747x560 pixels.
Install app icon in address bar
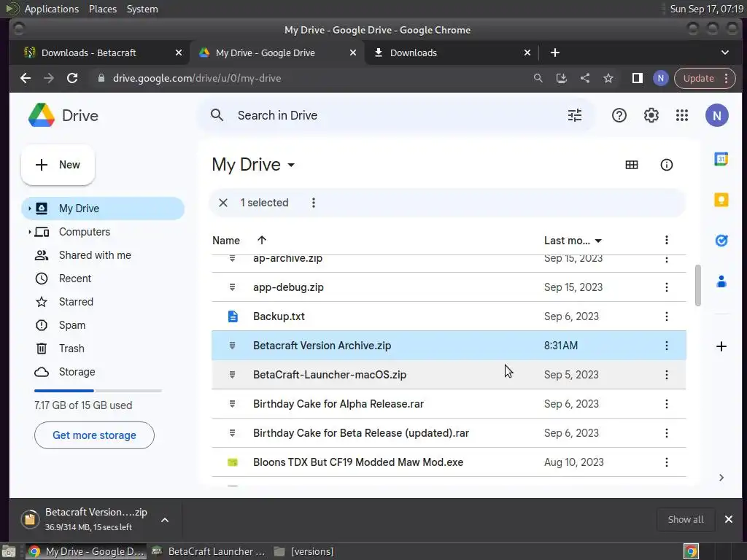561,78
